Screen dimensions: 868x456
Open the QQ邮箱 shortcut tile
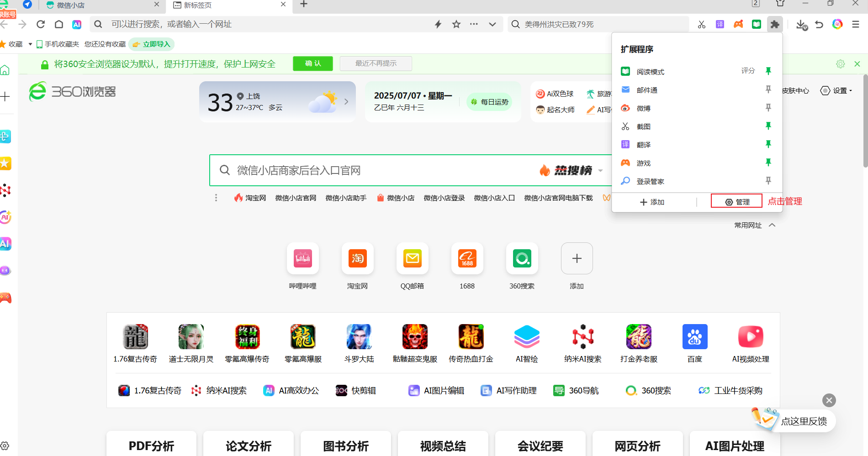pos(412,258)
